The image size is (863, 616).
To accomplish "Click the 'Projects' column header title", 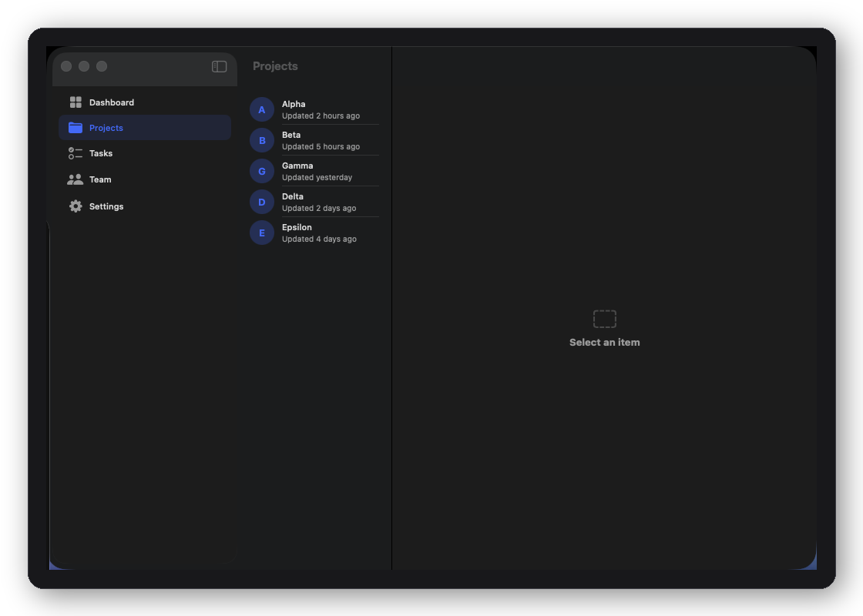I will pyautogui.click(x=275, y=66).
